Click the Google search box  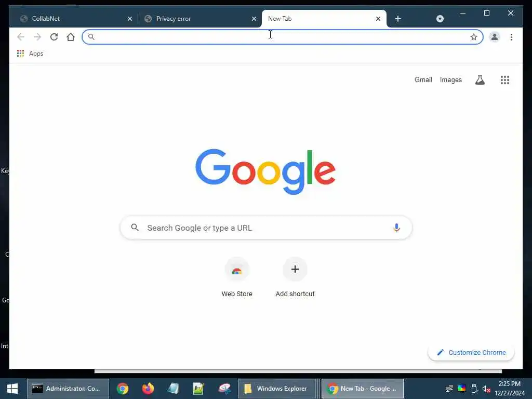(x=266, y=228)
